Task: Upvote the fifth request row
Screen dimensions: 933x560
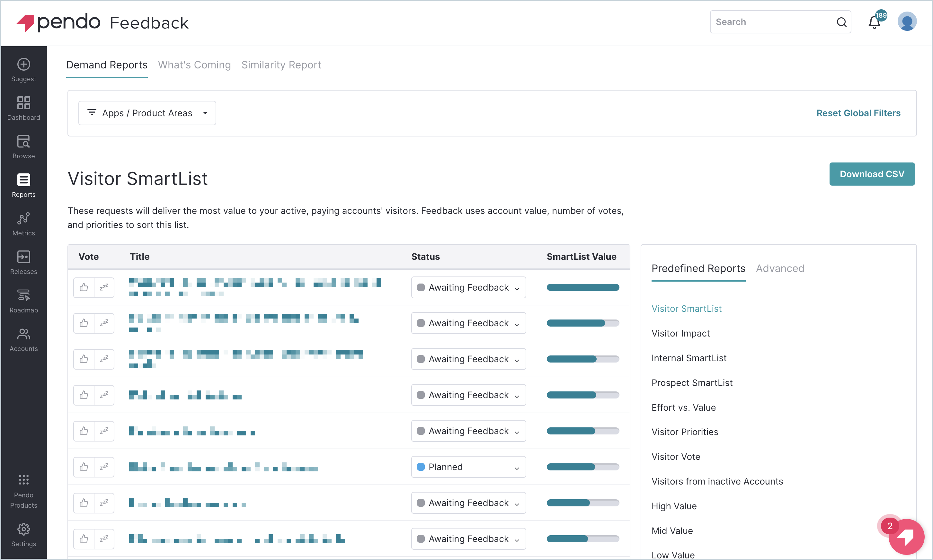Action: click(84, 431)
